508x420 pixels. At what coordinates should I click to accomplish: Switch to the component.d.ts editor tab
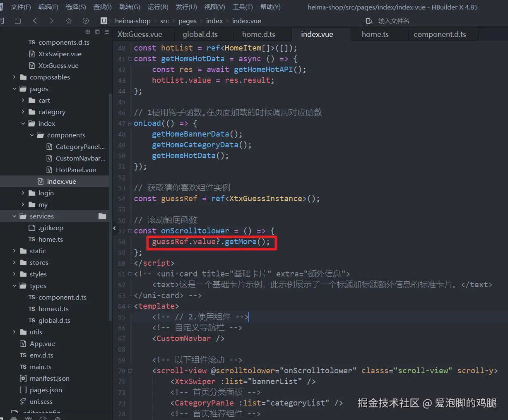pyautogui.click(x=440, y=34)
